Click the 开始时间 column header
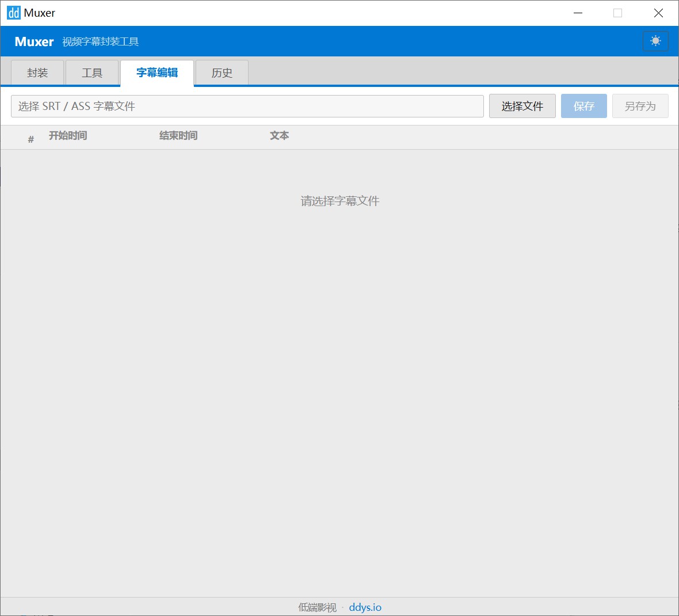The height and width of the screenshot is (616, 679). [x=68, y=136]
